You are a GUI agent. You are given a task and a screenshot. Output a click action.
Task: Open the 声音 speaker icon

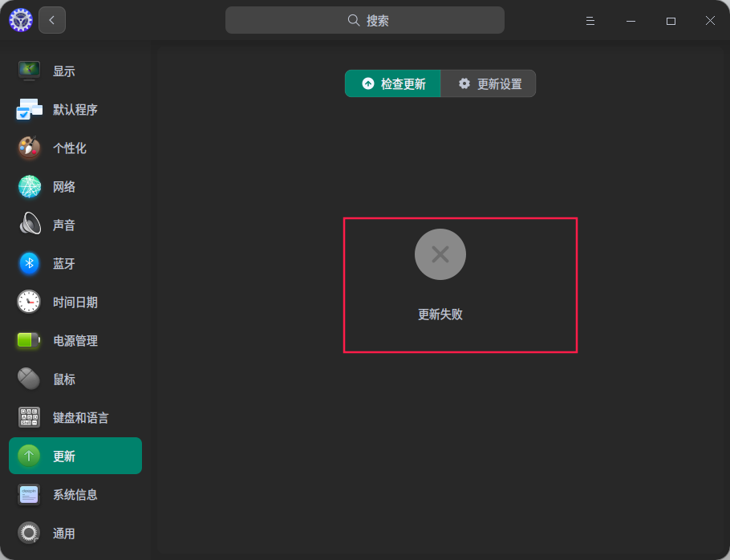pos(30,225)
